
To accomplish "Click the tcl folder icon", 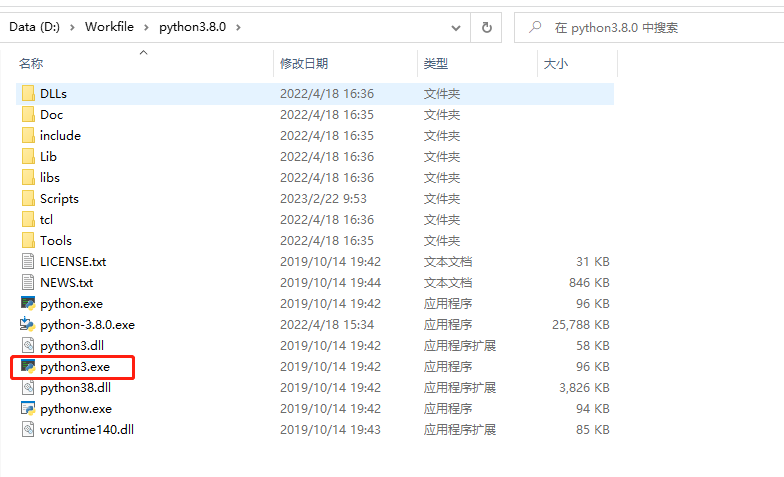I will (x=28, y=220).
